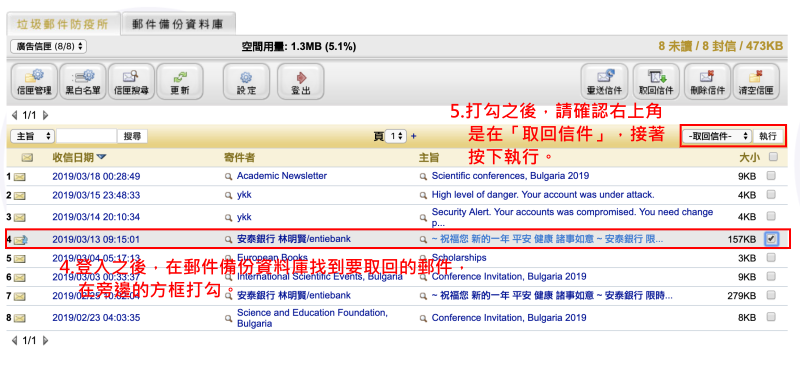The height and width of the screenshot is (368, 800).
Task: Click the 刪除信件 delete mail icon
Action: (706, 82)
